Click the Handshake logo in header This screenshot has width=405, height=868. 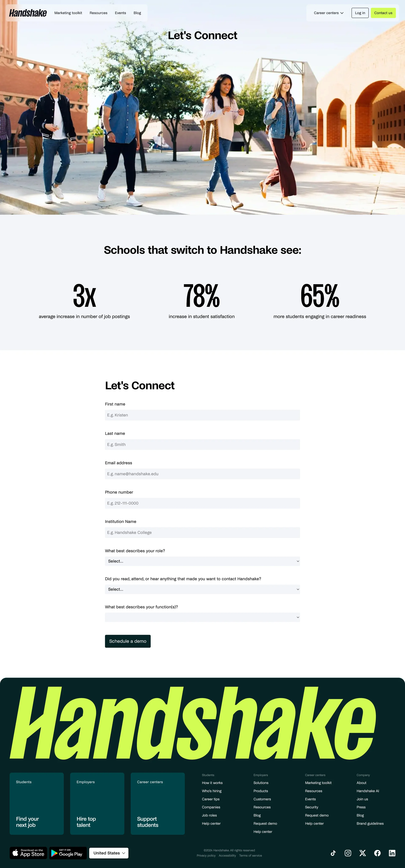tap(28, 13)
